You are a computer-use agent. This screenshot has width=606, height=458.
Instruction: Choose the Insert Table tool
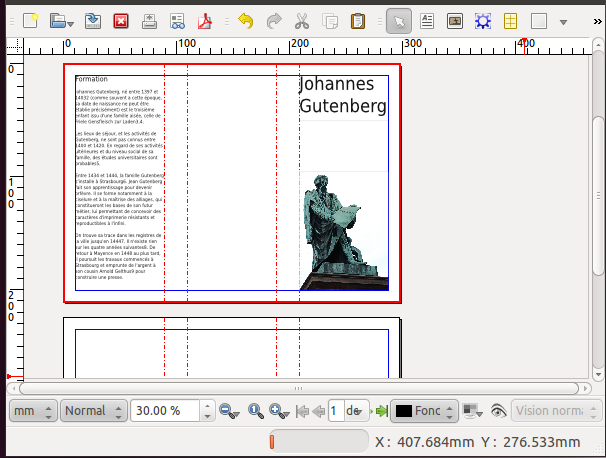click(x=511, y=21)
